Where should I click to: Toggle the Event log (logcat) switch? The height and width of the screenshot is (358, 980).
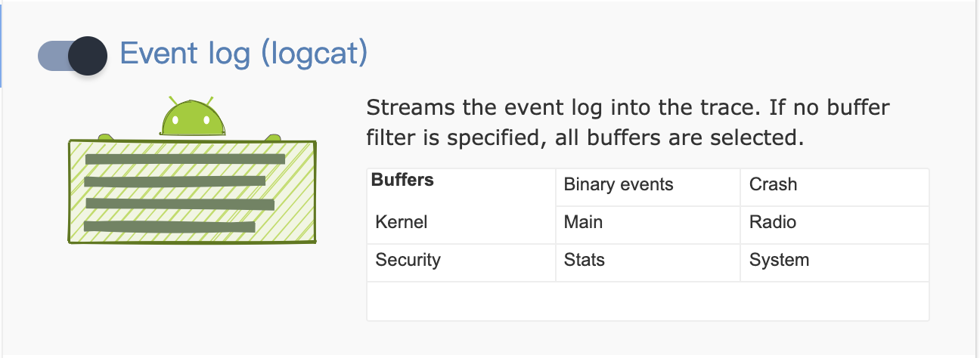[x=71, y=56]
